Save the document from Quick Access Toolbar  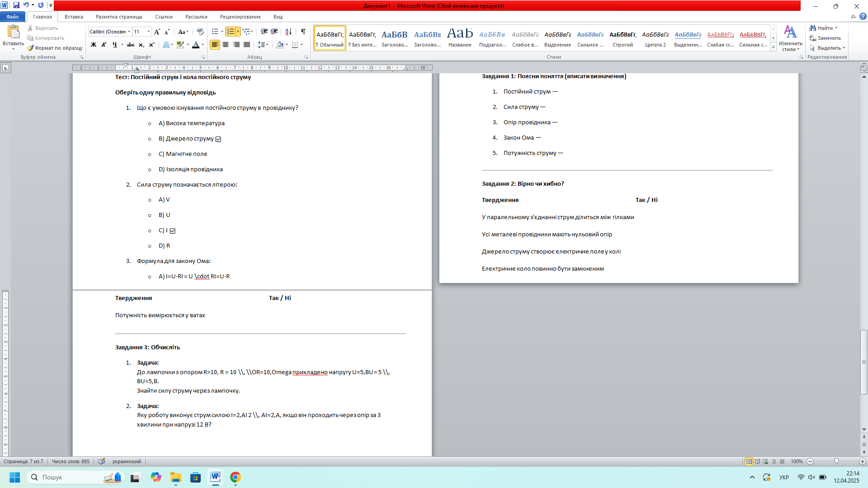point(16,5)
